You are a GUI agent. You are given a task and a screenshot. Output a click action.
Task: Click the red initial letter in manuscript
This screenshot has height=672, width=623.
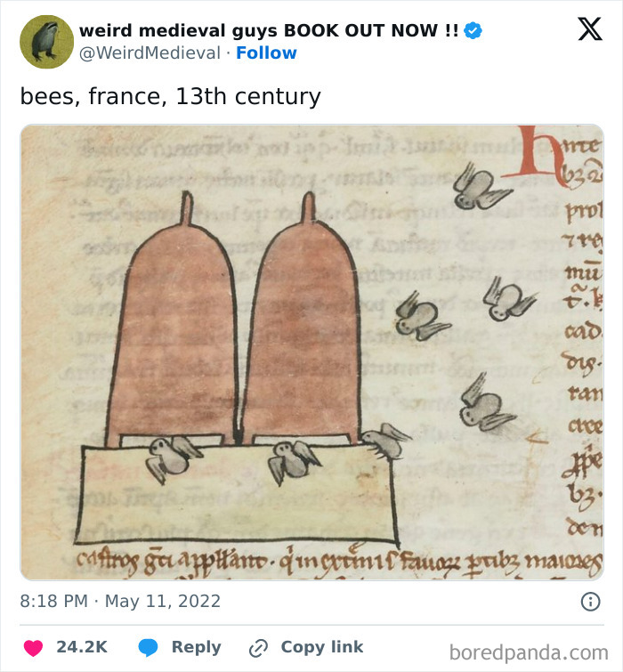coord(543,158)
